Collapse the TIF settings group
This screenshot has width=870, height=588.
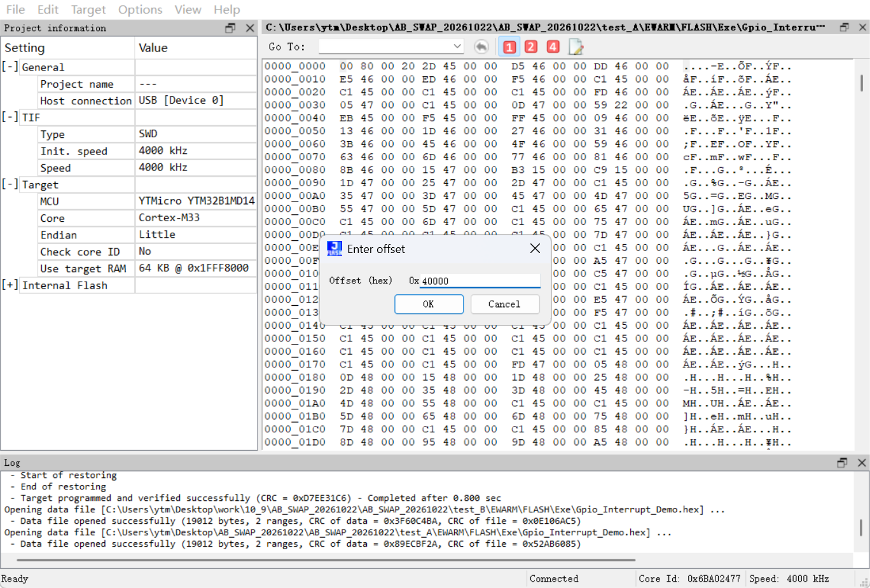pyautogui.click(x=10, y=117)
